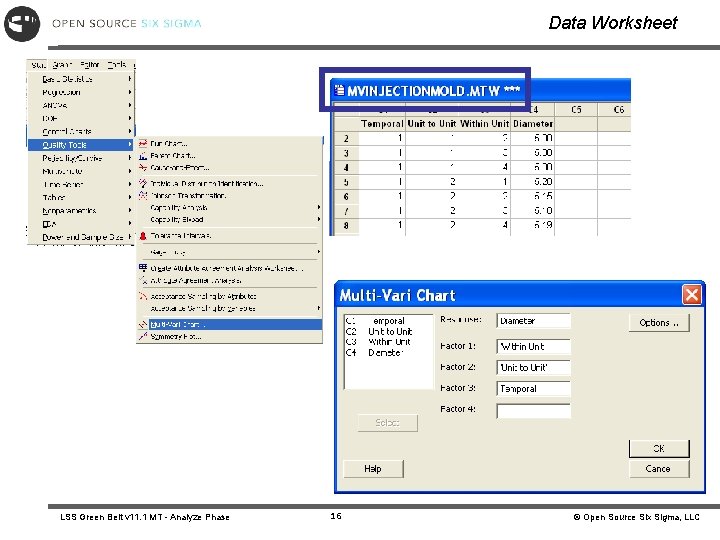Viewport: 720px width, 540px height.
Task: Expand the Regression submenu
Action: coord(80,92)
